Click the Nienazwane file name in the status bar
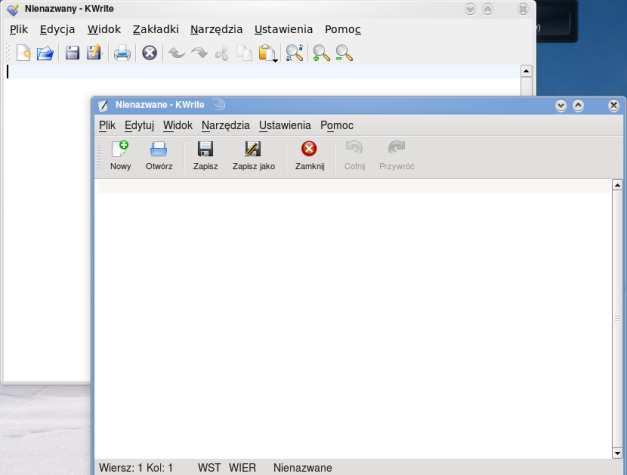Viewport: 627px width, 475px height. point(303,468)
